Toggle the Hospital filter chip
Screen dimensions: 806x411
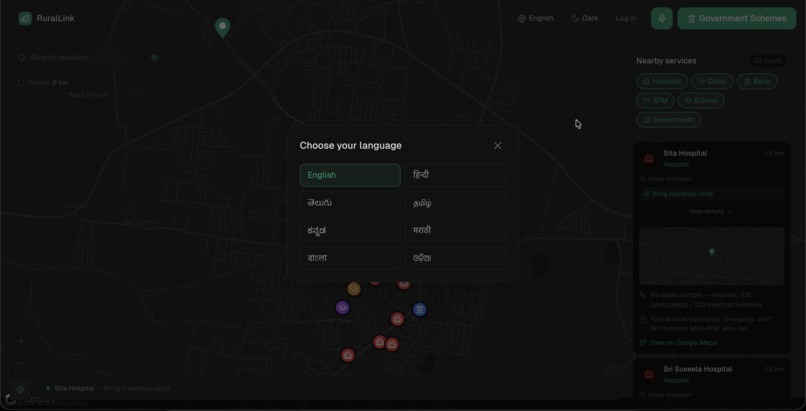[x=662, y=81]
